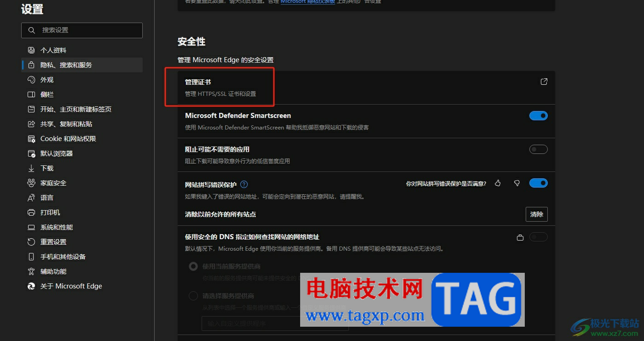Go to the 外观 settings page
This screenshot has height=341, width=644.
(82, 80)
